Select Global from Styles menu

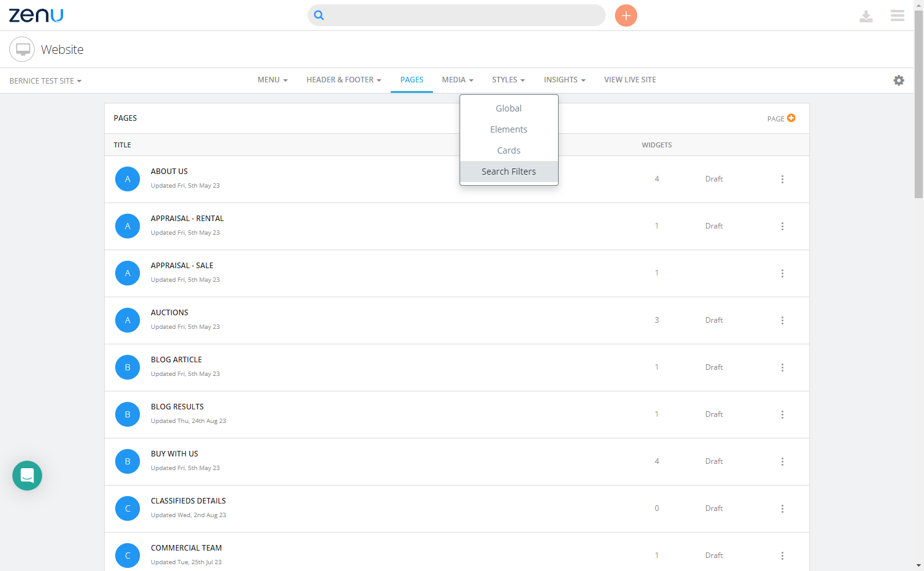[x=509, y=108]
